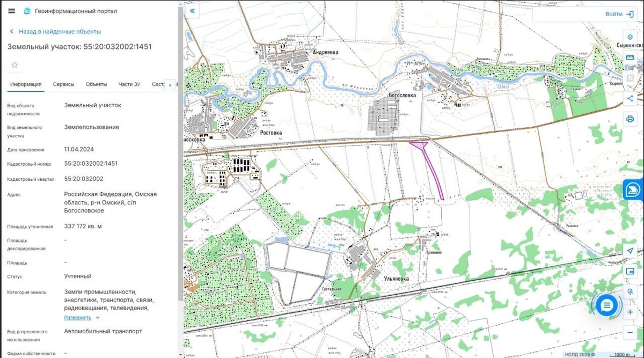Select the Землепользование value
The height and width of the screenshot is (358, 644).
[x=92, y=127]
